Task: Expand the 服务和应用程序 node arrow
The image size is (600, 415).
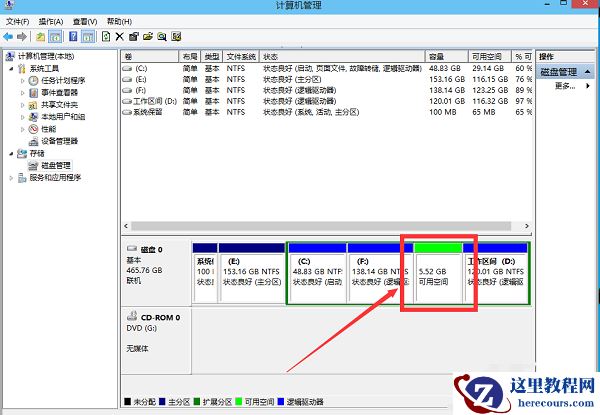Action: 11,178
